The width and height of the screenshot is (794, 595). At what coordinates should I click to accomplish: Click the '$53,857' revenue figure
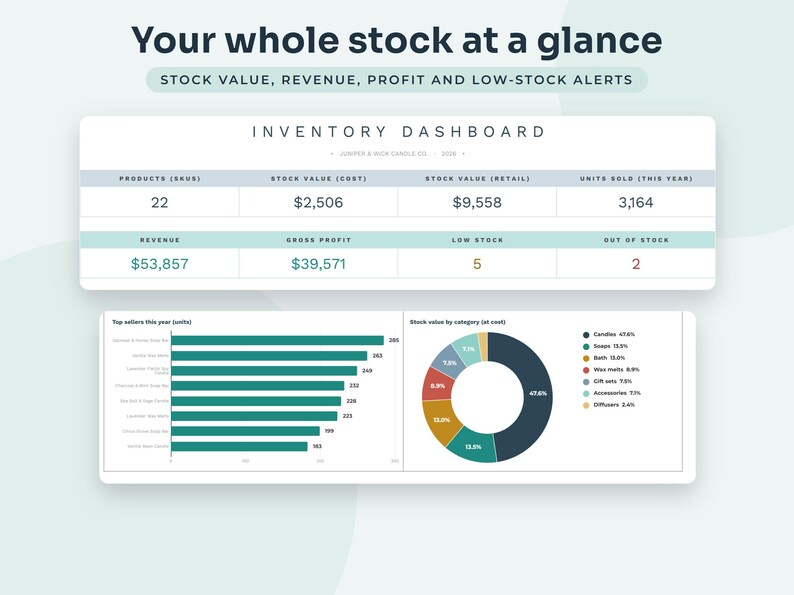[160, 264]
